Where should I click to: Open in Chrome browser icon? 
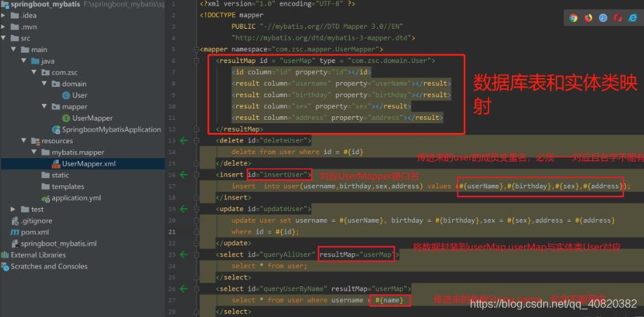tap(573, 18)
